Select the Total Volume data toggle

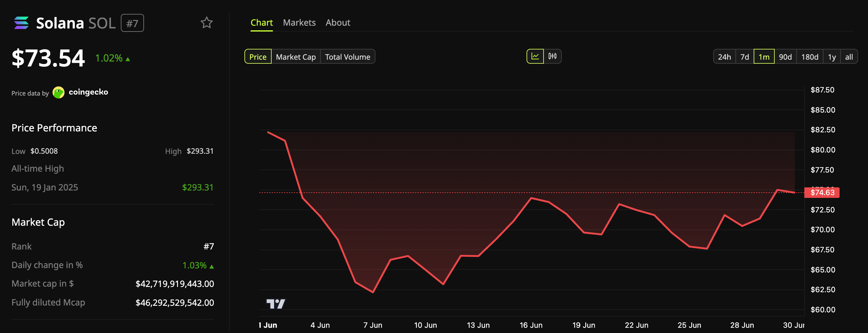tap(347, 57)
